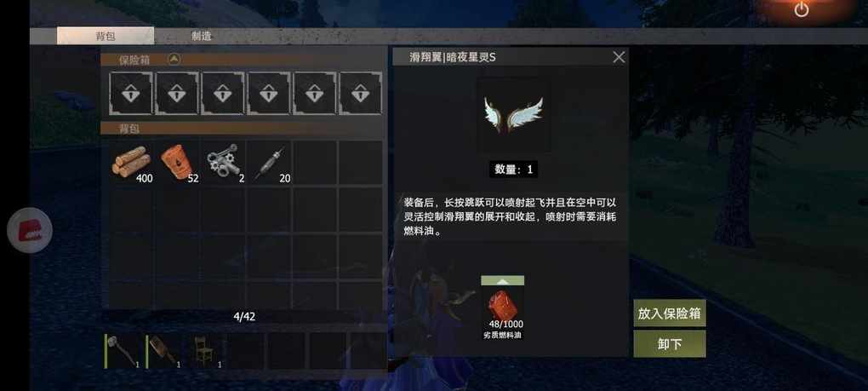Click the glider wings item preview
868x391 pixels.
(514, 115)
